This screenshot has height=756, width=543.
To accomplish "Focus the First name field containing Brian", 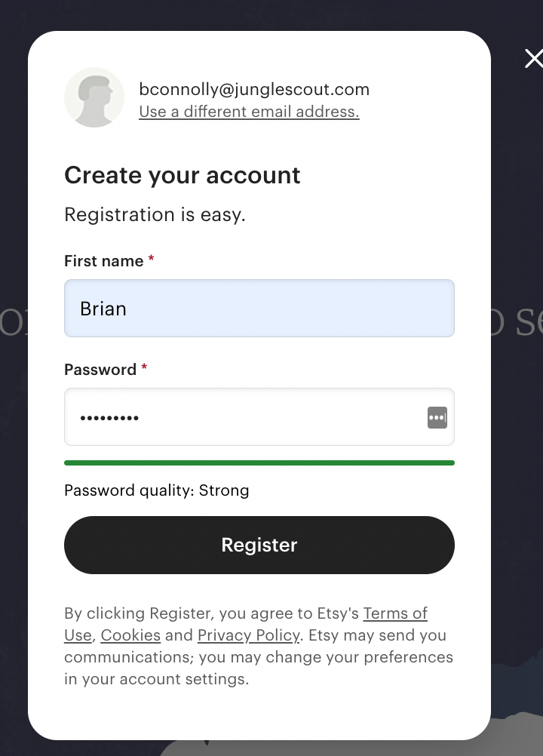I will pyautogui.click(x=259, y=308).
